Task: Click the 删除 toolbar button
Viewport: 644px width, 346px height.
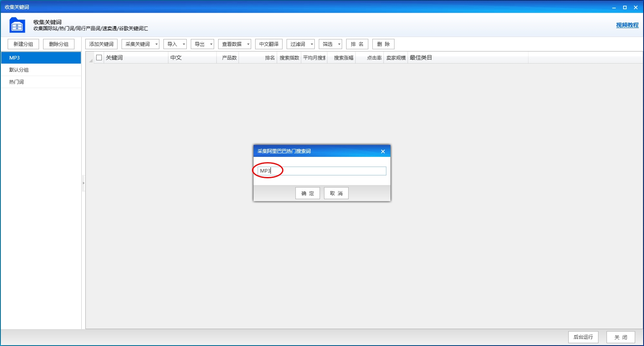Action: [383, 44]
